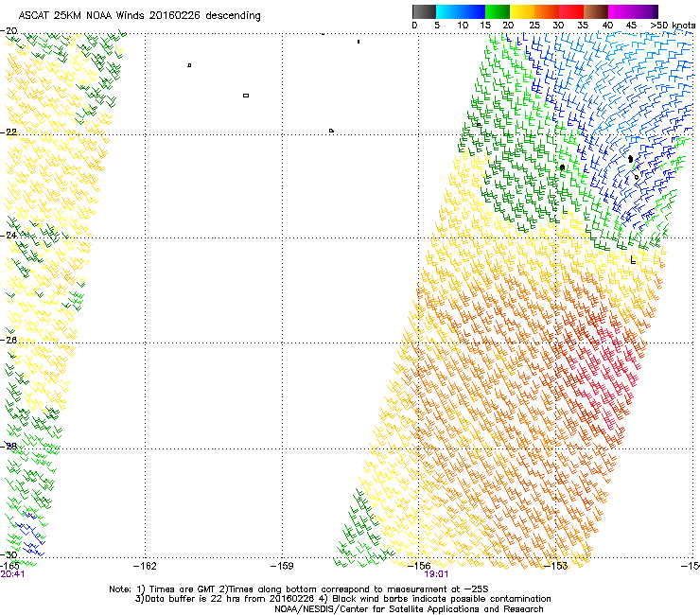Screen dimensions: 700x615
Task: Click the purple '20:41' swath time stamp
Action: pos(12,574)
